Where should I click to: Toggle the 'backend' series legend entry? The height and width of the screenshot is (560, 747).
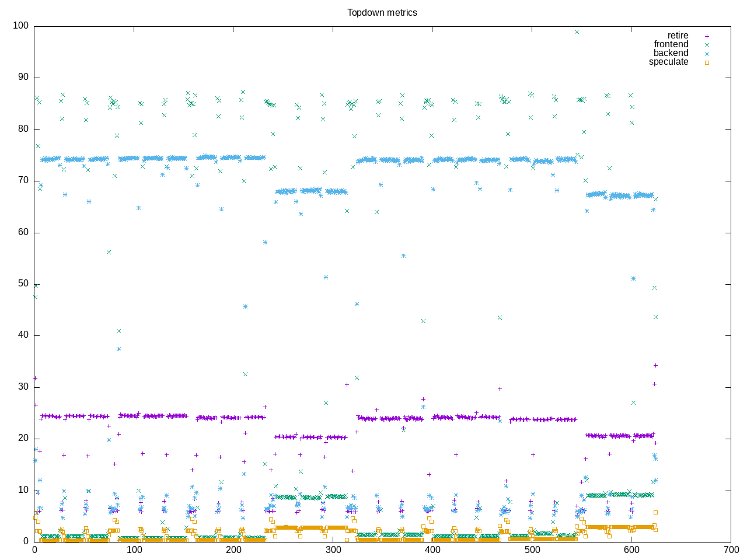tap(671, 53)
